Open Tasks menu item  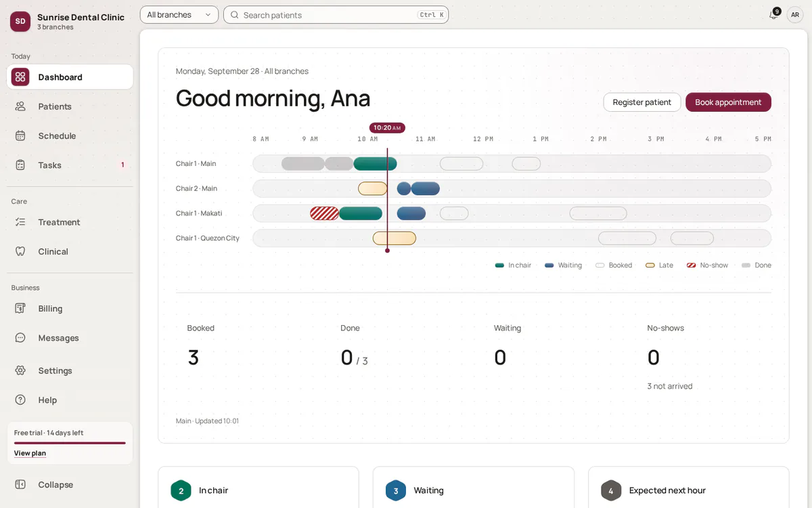coord(70,165)
